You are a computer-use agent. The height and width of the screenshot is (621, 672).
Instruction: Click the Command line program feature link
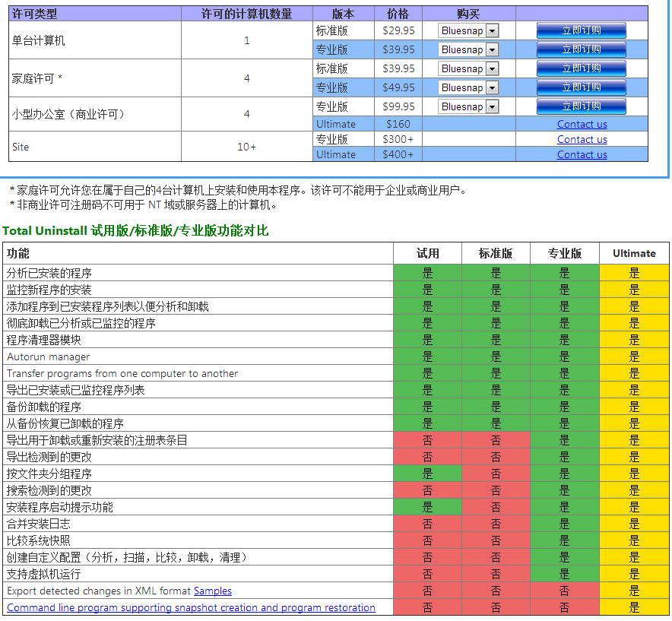point(191,607)
